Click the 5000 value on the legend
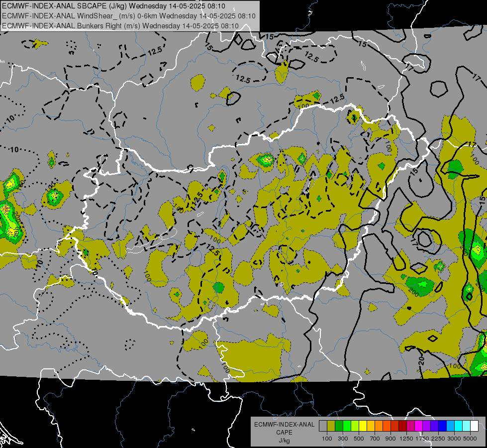Viewport: 487px width, 448px height. pyautogui.click(x=470, y=439)
